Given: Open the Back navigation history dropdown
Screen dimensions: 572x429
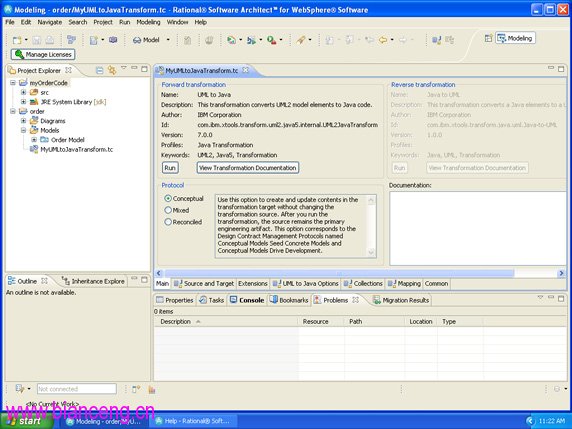Looking at the screenshot, I should pyautogui.click(x=392, y=40).
